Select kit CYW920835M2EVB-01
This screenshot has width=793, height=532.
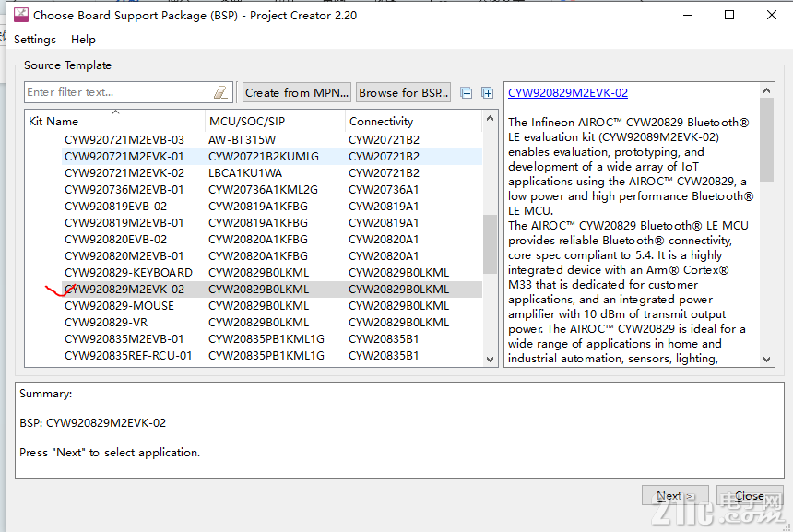124,340
